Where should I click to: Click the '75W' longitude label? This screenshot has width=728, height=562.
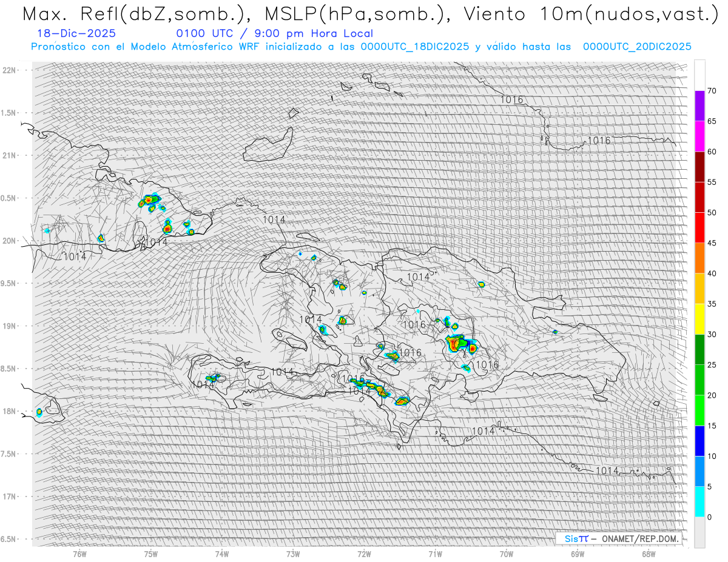[151, 554]
